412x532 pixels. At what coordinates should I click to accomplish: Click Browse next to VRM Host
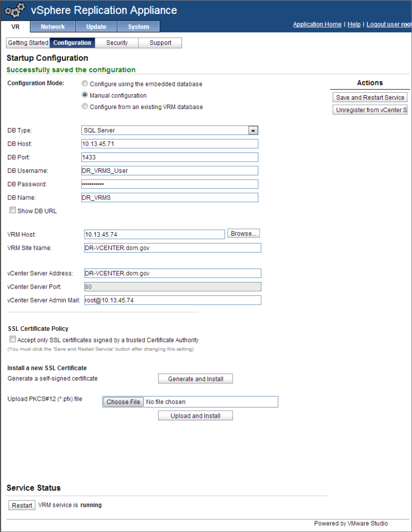point(244,234)
